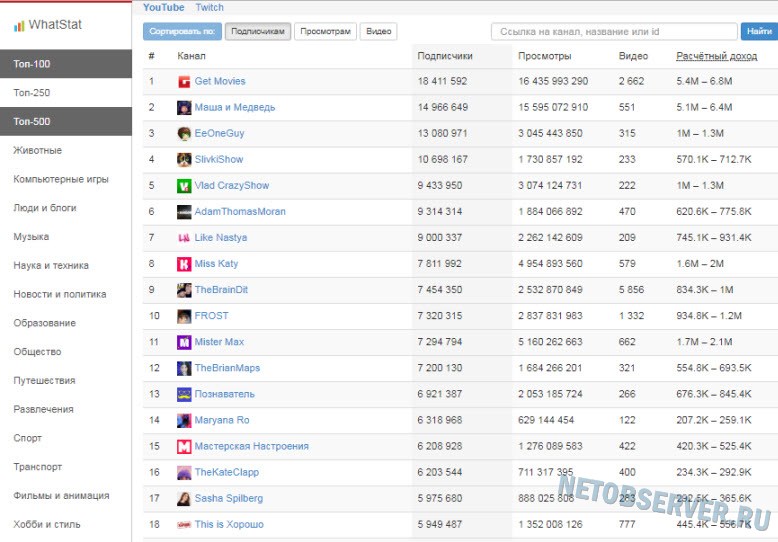Image resolution: width=778 pixels, height=542 pixels.
Task: Select the Фильмы и анимация category
Action: (x=62, y=496)
